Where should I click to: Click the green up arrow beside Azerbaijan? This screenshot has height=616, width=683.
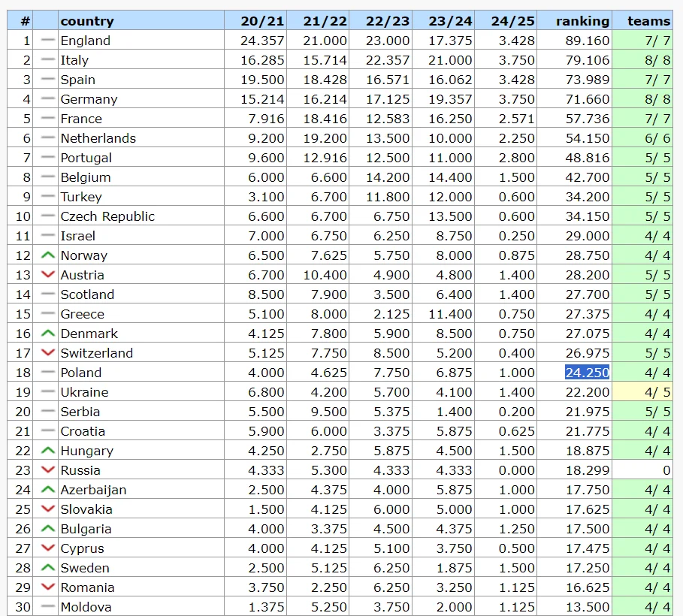pyautogui.click(x=48, y=490)
